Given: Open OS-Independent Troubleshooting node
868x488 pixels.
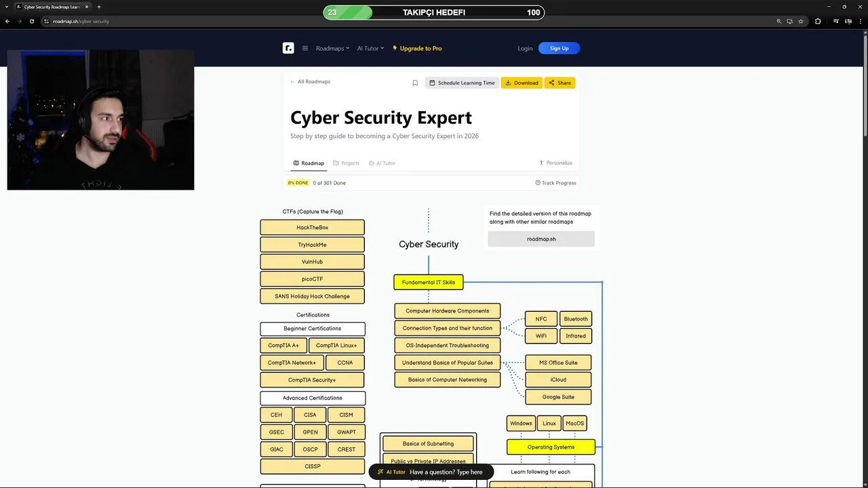Looking at the screenshot, I should coord(448,345).
